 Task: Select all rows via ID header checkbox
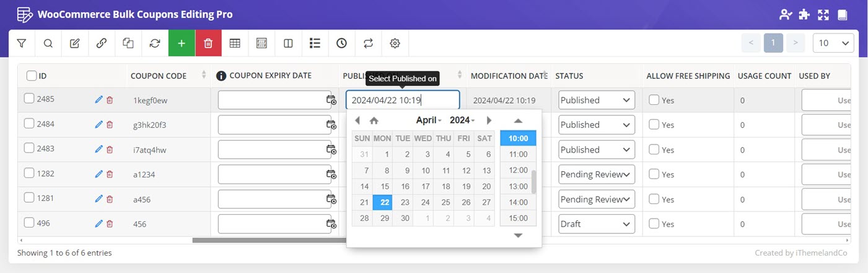point(32,76)
